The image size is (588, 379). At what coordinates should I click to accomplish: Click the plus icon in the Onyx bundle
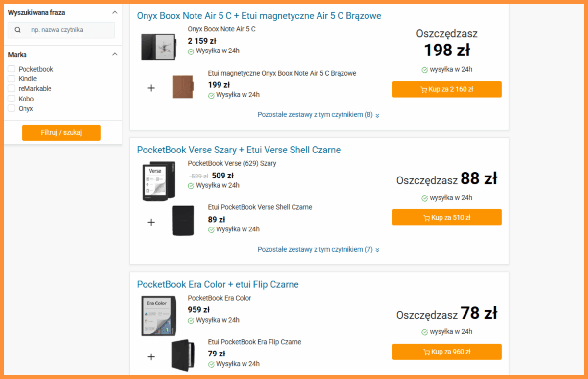tap(151, 87)
